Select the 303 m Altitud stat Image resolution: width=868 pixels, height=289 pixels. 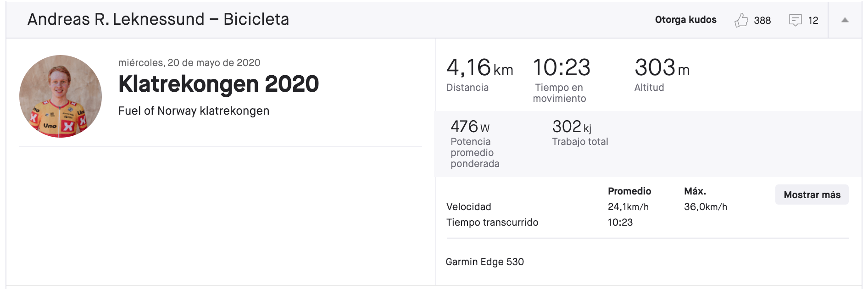pos(662,74)
